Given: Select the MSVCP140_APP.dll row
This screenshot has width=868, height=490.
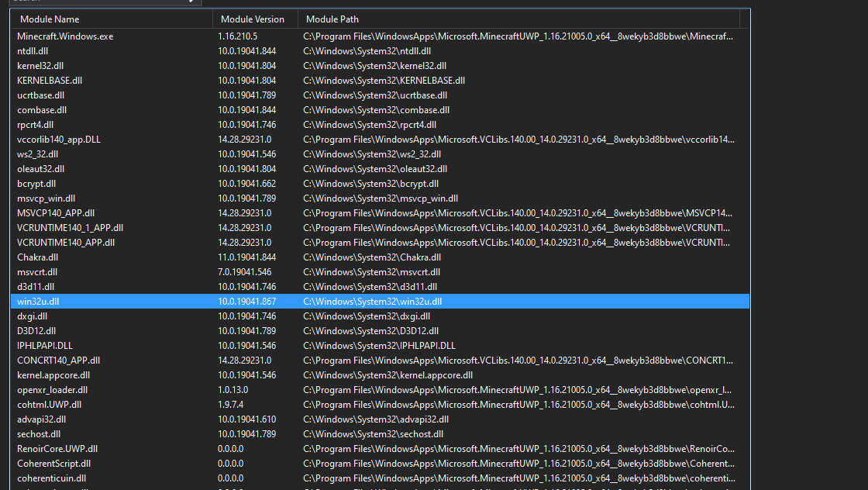Looking at the screenshot, I should [x=56, y=213].
